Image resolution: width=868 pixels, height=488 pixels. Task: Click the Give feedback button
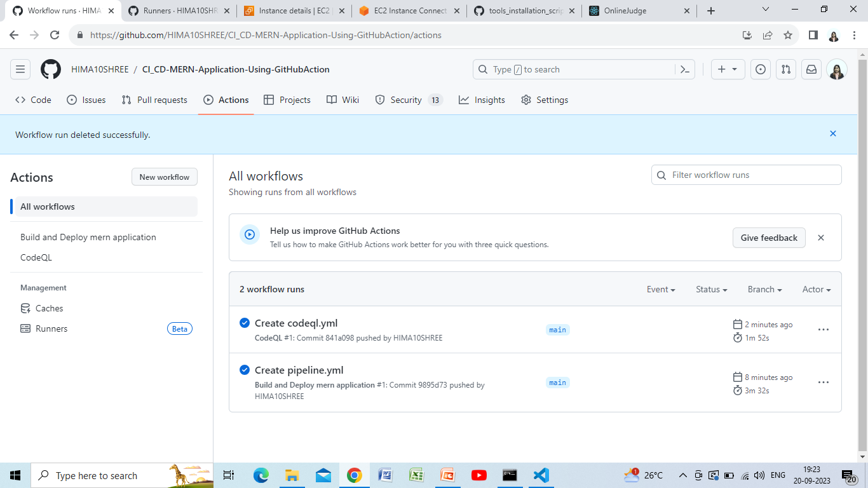(769, 238)
